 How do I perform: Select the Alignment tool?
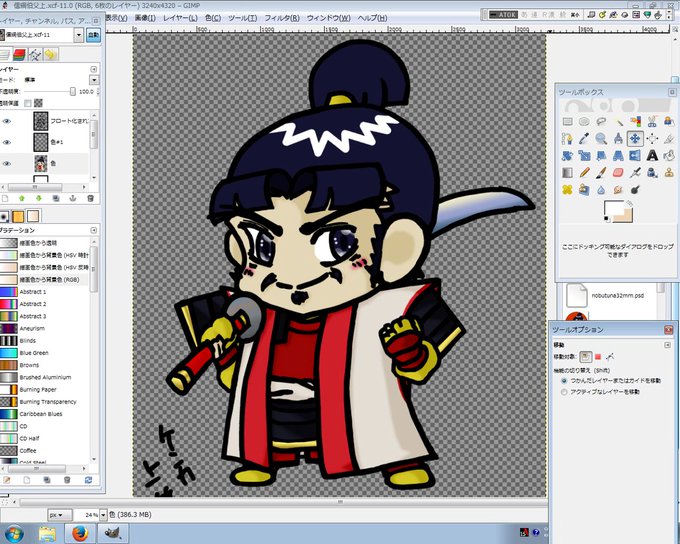pyautogui.click(x=652, y=139)
